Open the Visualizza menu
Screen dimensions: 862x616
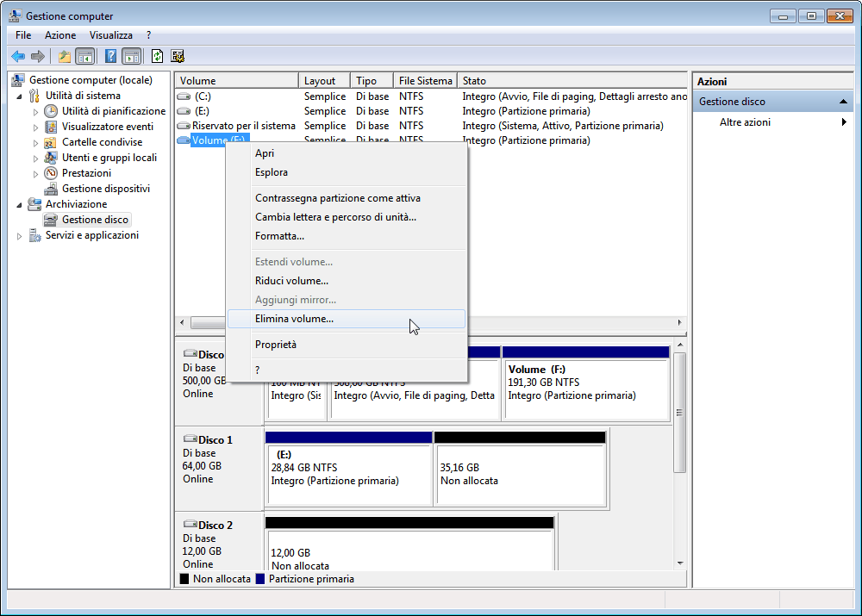[111, 35]
